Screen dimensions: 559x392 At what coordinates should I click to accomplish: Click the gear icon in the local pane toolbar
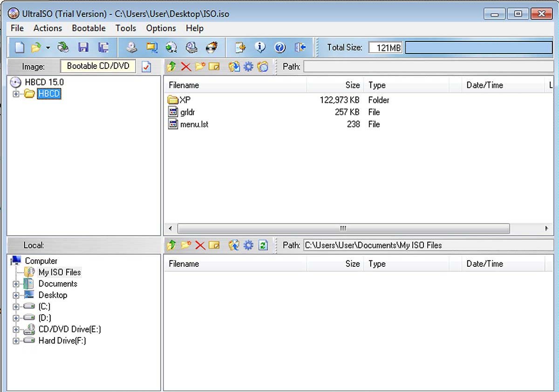(x=248, y=245)
